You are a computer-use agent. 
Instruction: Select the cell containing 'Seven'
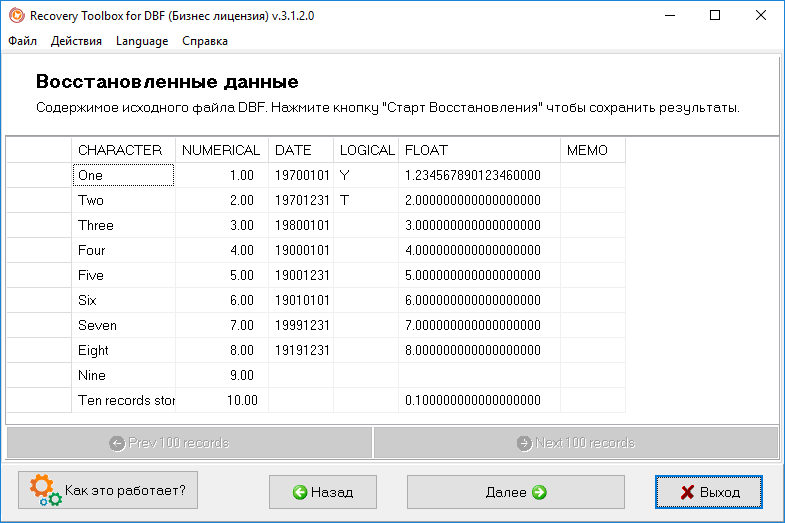[124, 325]
